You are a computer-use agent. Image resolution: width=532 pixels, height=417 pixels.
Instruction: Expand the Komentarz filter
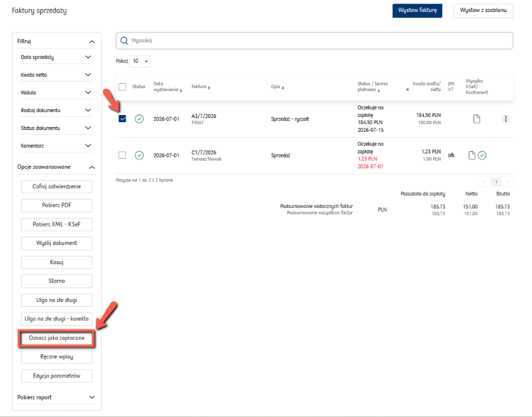coord(88,146)
